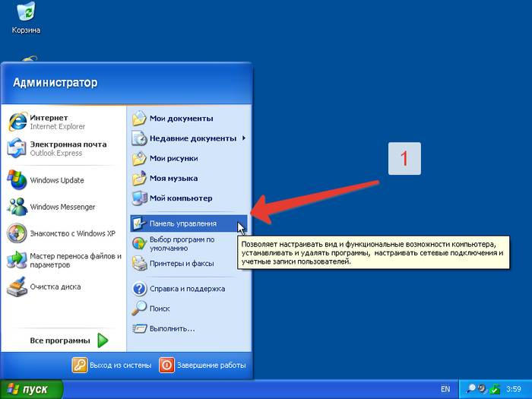Screen dimensions: 532x399
Task: Click Завершение работы label
Action: pos(211,366)
